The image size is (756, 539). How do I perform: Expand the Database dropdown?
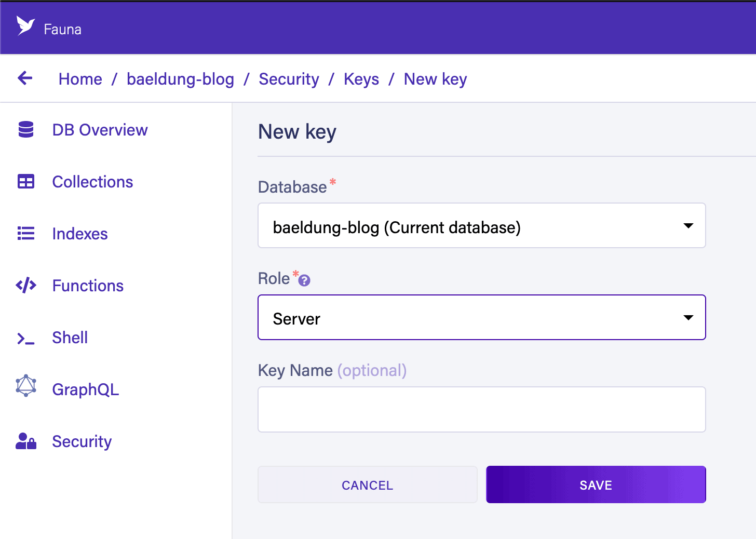481,226
